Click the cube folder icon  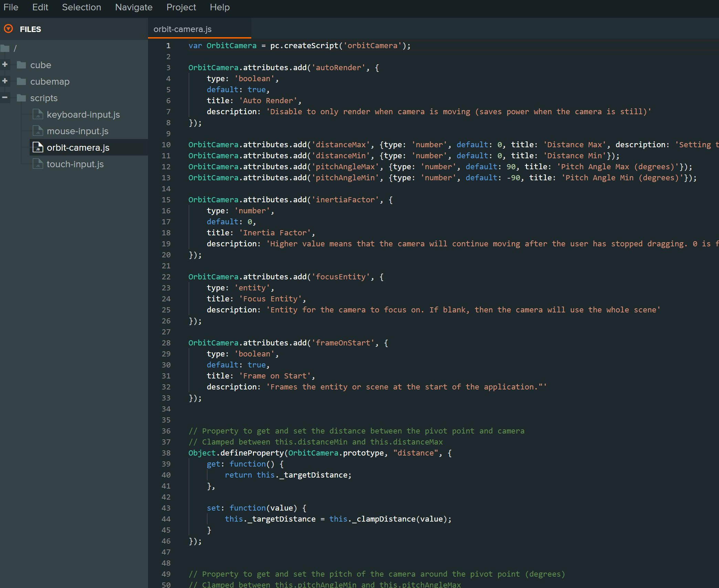(21, 65)
